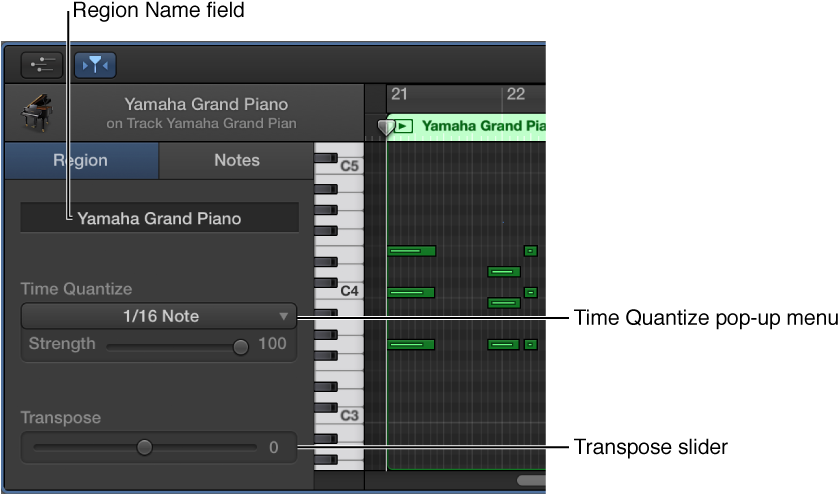Click the Yamaha Grand Piano region name field
Image resolution: width=838 pixels, height=494 pixels.
coord(160,218)
